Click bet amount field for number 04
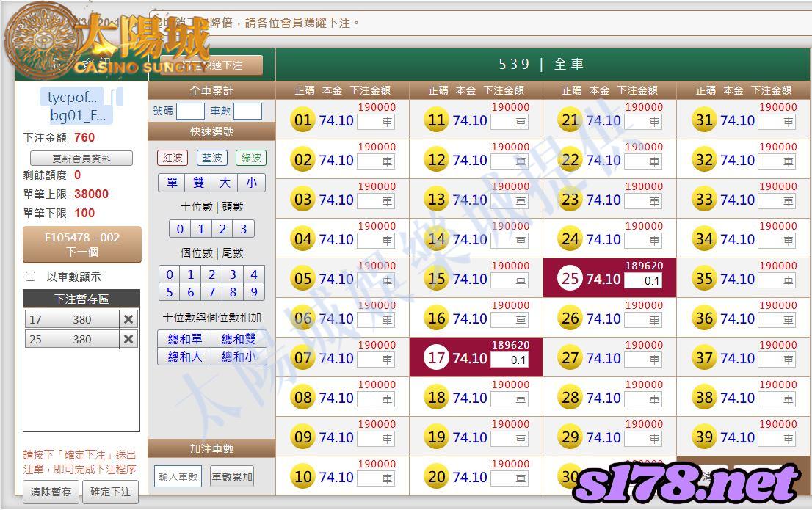Screen dimensions: 812x510 point(376,241)
